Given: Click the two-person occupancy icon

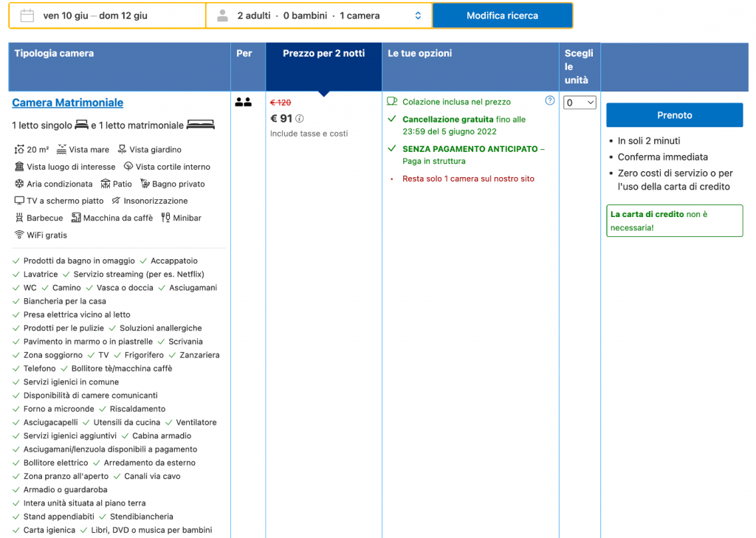Looking at the screenshot, I should 243,103.
